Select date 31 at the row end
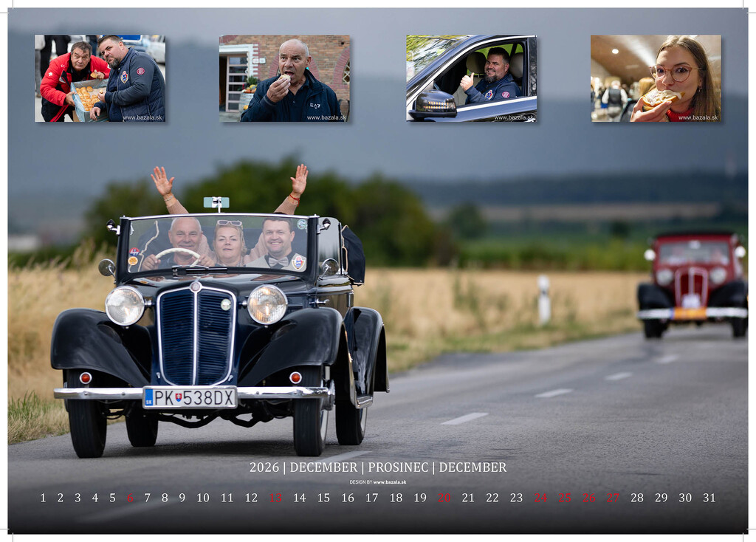Image resolution: width=756 pixels, height=542 pixels. coord(709,498)
